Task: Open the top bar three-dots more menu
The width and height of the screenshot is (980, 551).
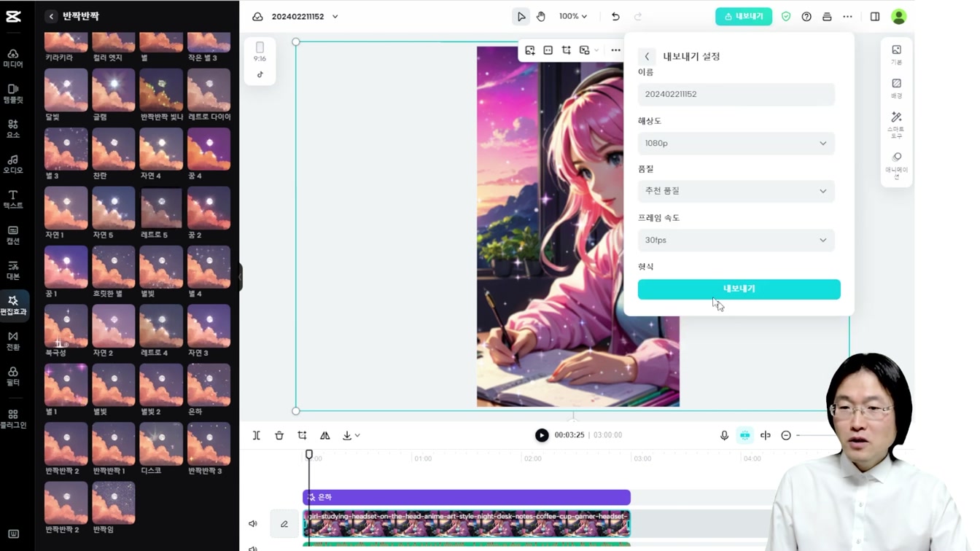Action: click(x=847, y=17)
